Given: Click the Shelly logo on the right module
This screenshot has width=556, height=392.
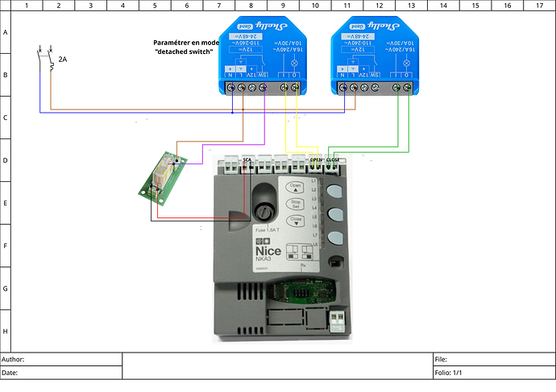Looking at the screenshot, I should click(x=384, y=26).
